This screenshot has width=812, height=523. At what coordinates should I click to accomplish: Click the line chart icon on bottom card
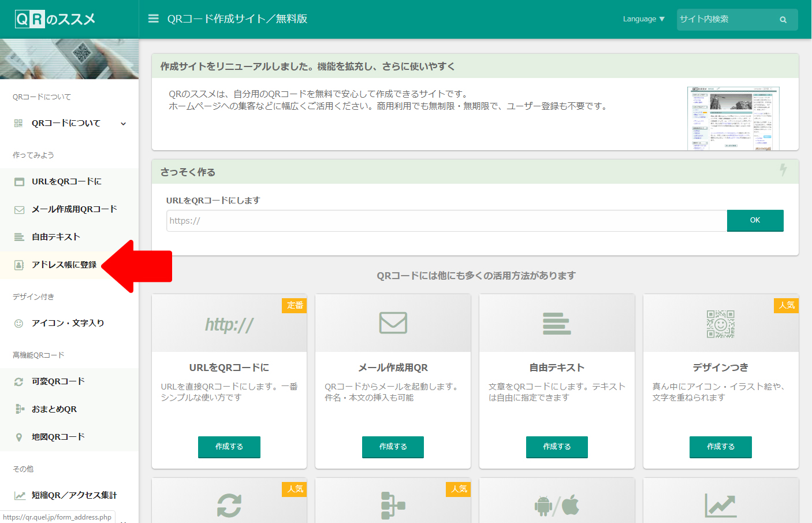pos(721,506)
